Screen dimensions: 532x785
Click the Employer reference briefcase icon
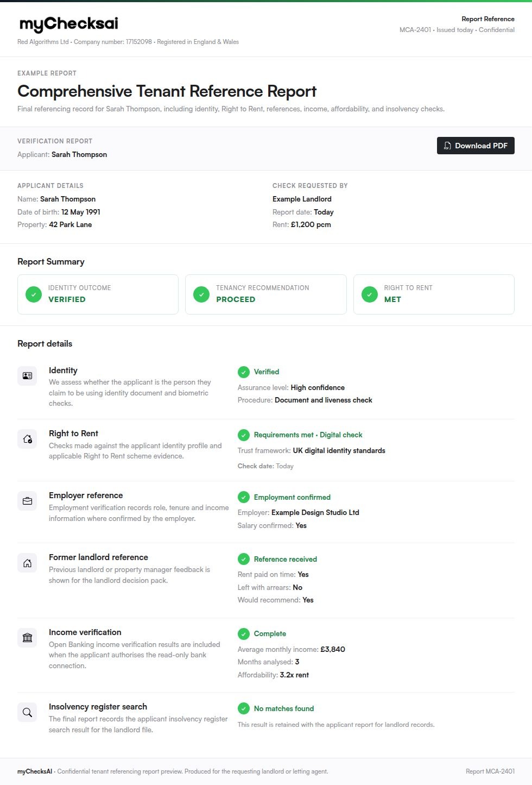click(27, 501)
